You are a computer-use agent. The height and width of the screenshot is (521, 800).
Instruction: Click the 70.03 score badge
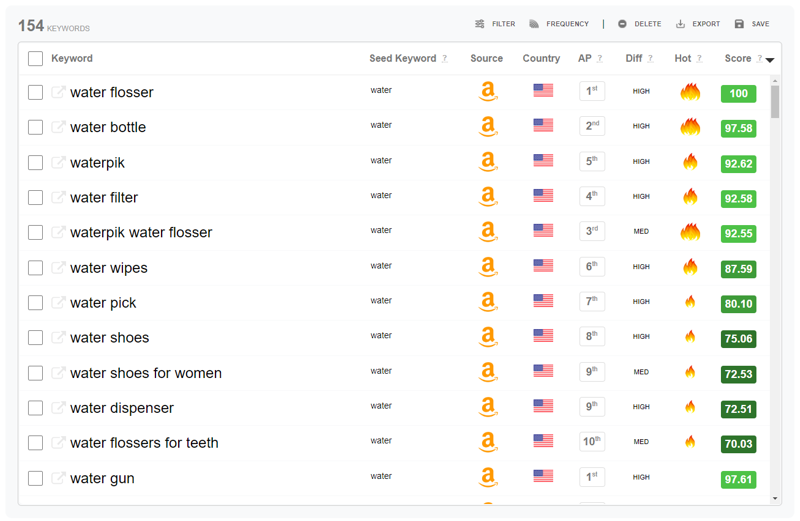(x=738, y=443)
